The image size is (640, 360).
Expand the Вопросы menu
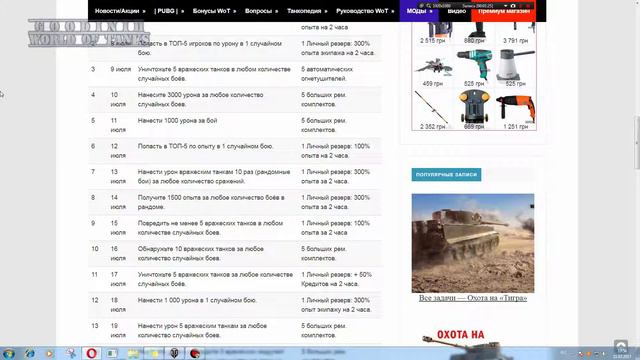[261, 11]
